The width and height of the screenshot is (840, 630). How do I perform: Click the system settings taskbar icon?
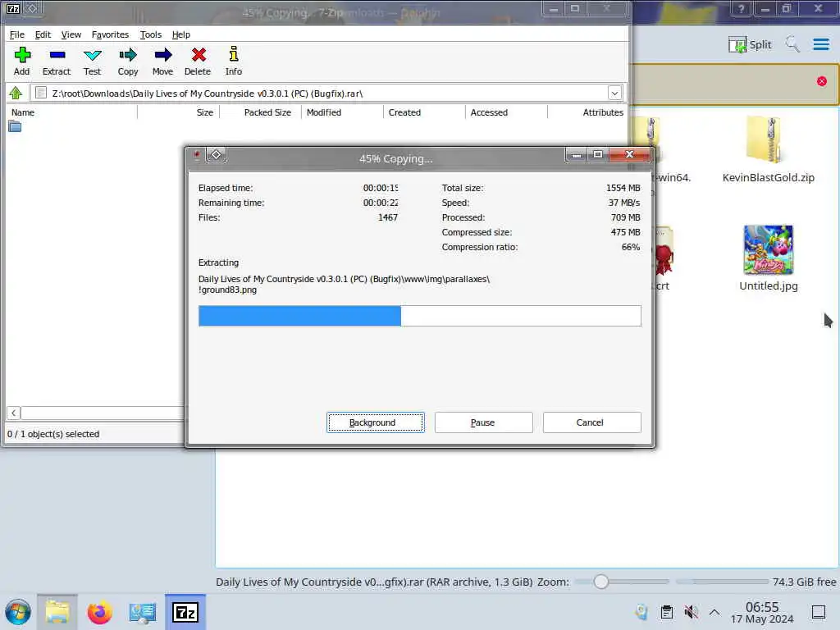point(142,612)
